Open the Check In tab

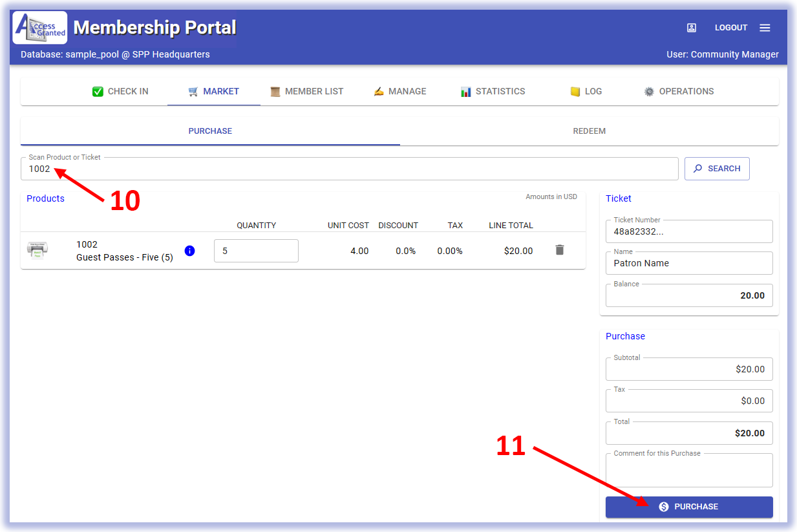point(120,92)
